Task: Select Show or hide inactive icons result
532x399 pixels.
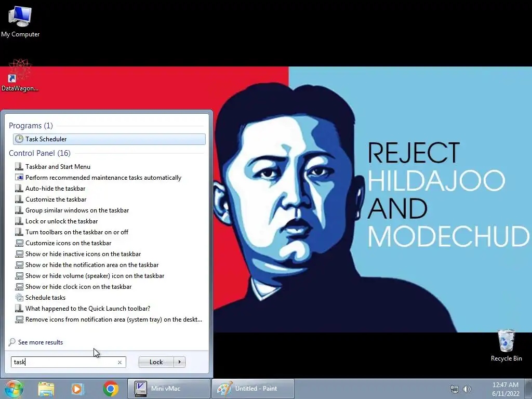Action: coord(83,254)
